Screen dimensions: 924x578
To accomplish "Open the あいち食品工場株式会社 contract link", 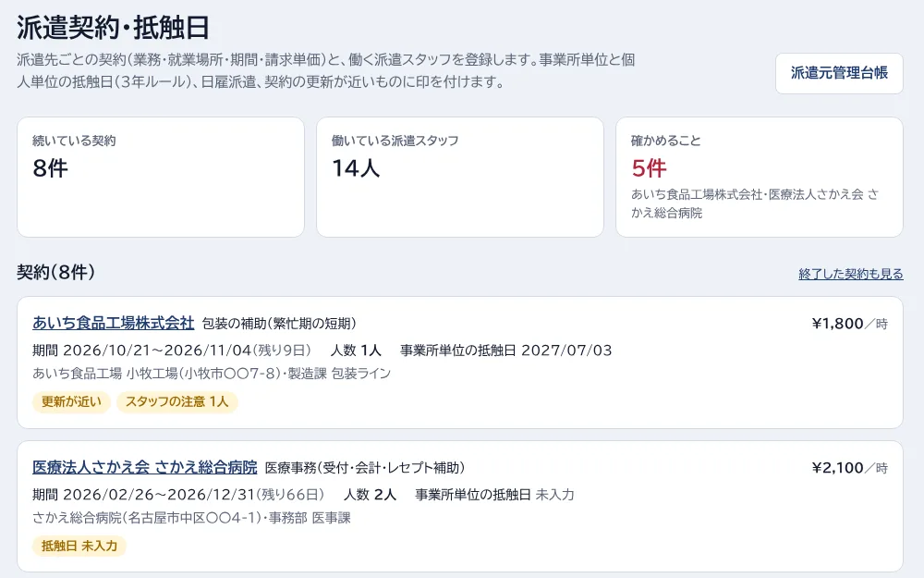I will (113, 323).
